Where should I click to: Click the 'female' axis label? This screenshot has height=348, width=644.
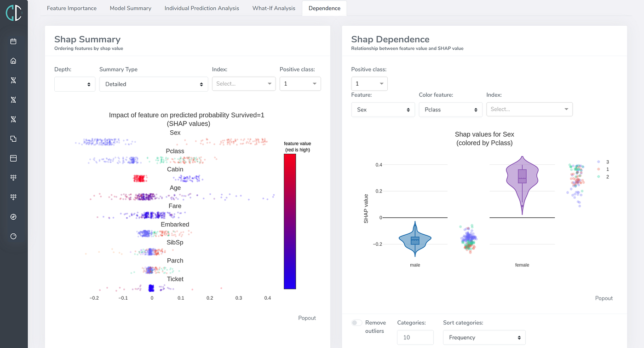pyautogui.click(x=522, y=265)
